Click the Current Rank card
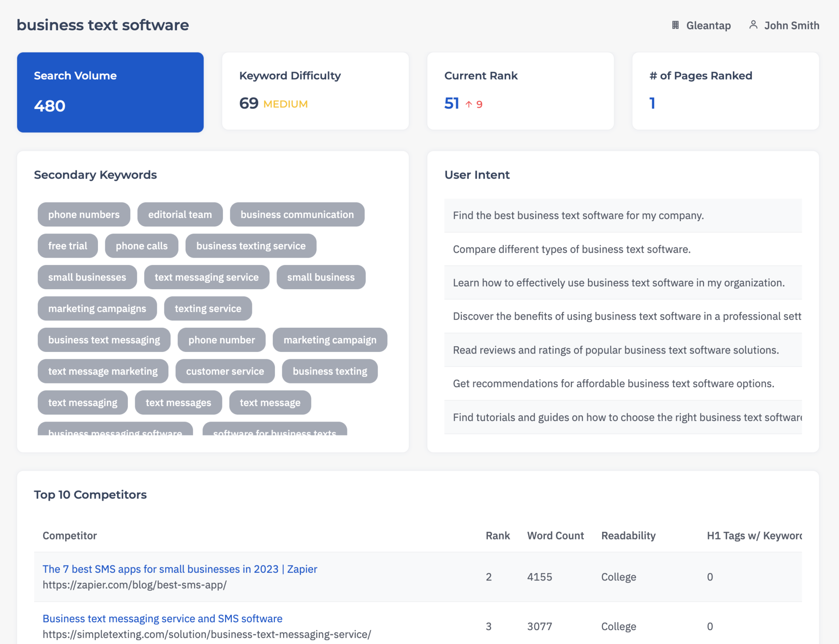This screenshot has width=839, height=644. point(520,91)
